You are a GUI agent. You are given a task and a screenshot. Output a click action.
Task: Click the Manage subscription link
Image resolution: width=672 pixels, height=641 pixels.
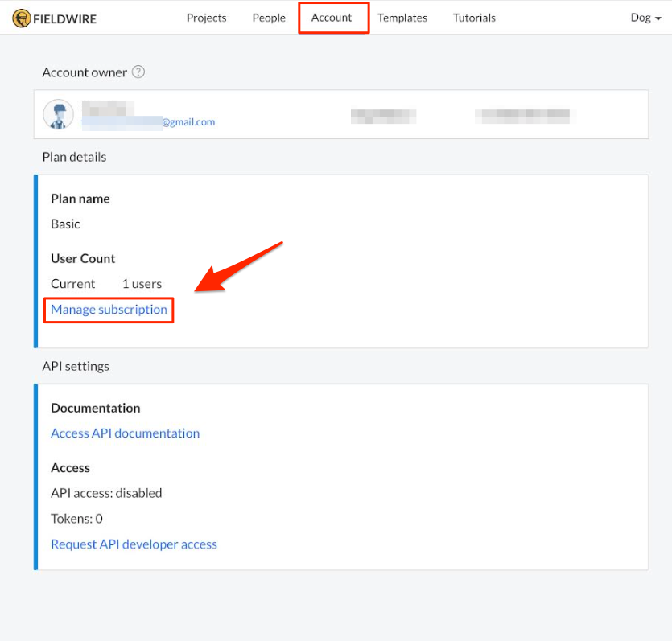pyautogui.click(x=109, y=310)
